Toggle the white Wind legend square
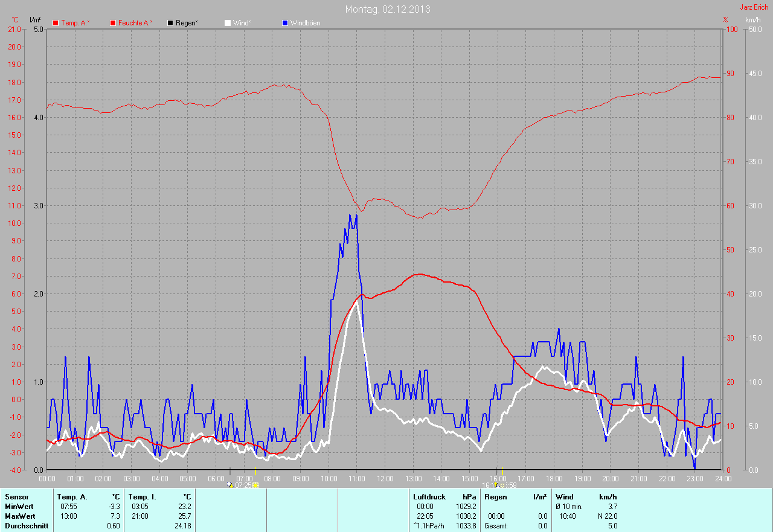 point(228,23)
